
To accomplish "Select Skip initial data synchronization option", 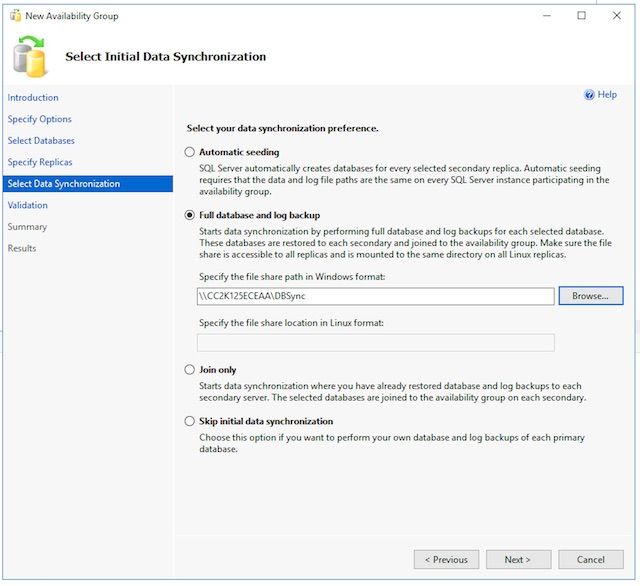I will coord(189,421).
